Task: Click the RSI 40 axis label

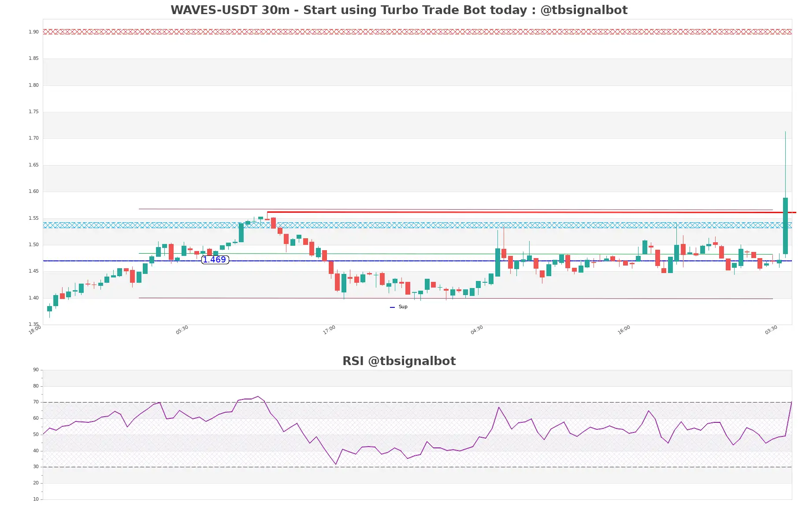Action: point(36,451)
